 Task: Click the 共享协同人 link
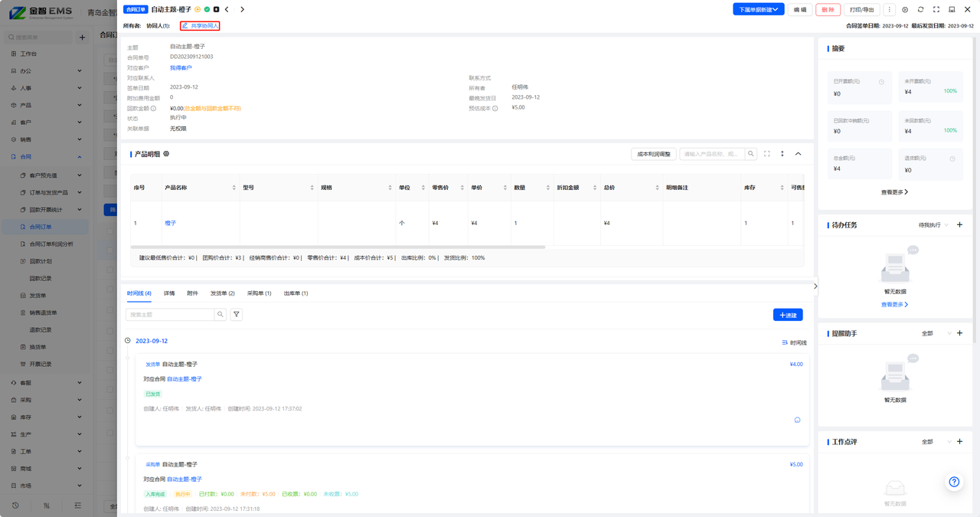click(200, 26)
